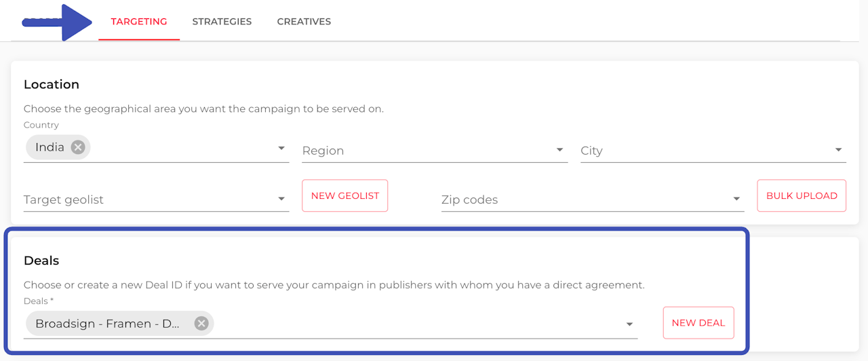The image size is (868, 361).
Task: Click the New Geolist button
Action: pyautogui.click(x=344, y=195)
